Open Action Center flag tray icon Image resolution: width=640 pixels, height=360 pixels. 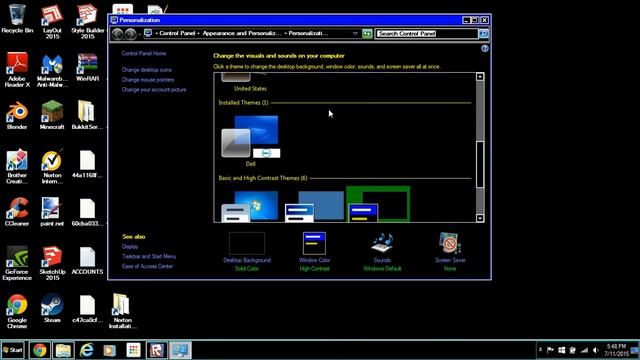550,350
